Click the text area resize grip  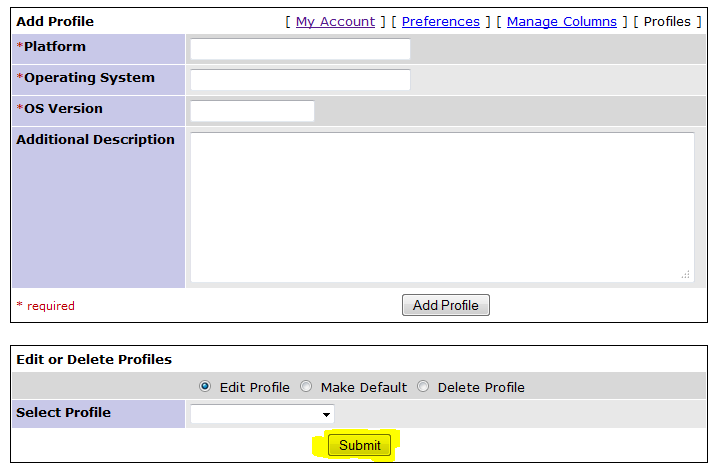[686, 274]
